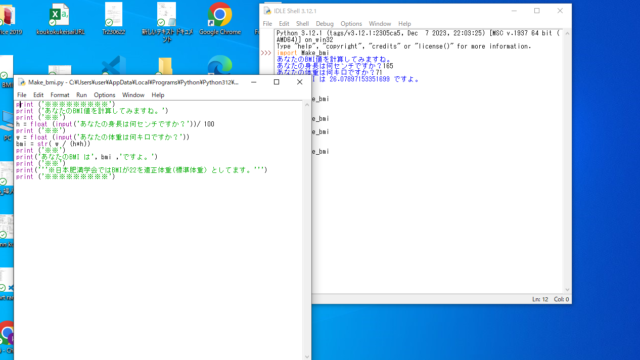Click editor scrollbar down arrow in Make_bmi.py
Screen dimensions: 640x360
[x=307, y=357]
